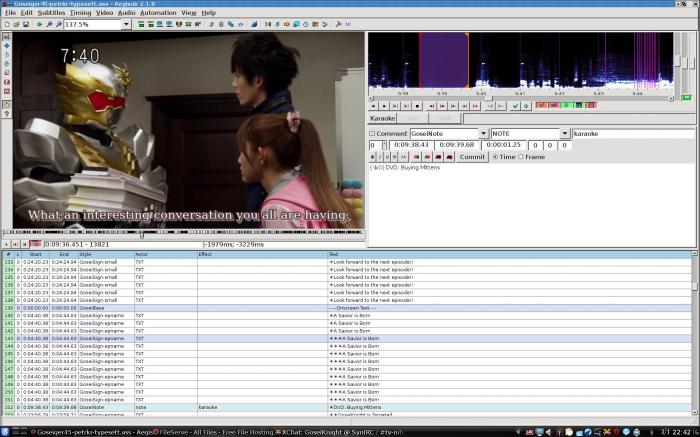Set shadow color with fourth color button

click(449, 157)
